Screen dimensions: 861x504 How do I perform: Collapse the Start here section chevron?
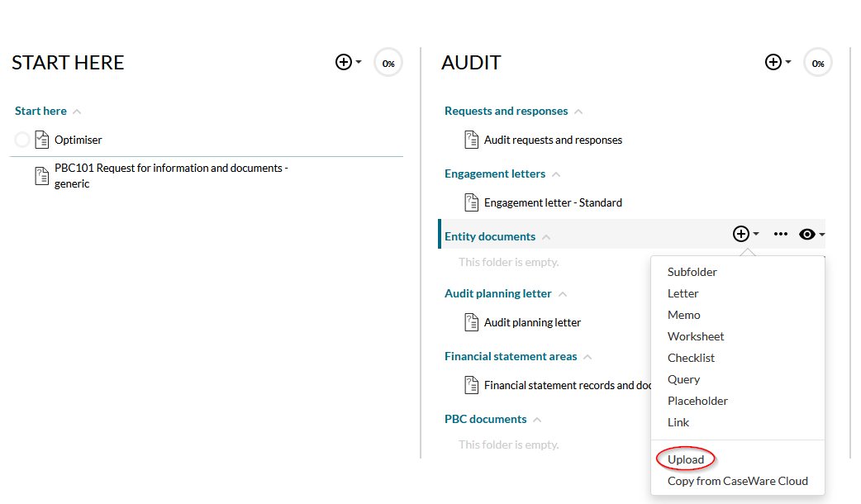(x=75, y=110)
